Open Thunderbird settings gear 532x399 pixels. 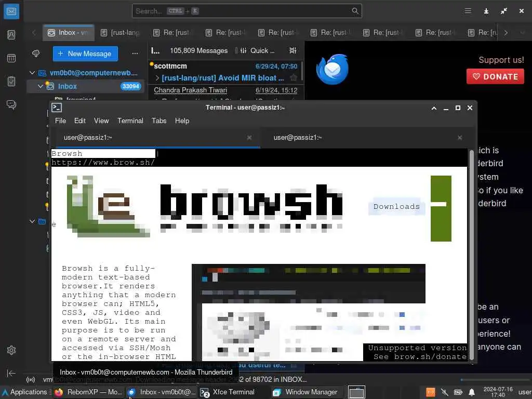[11, 350]
